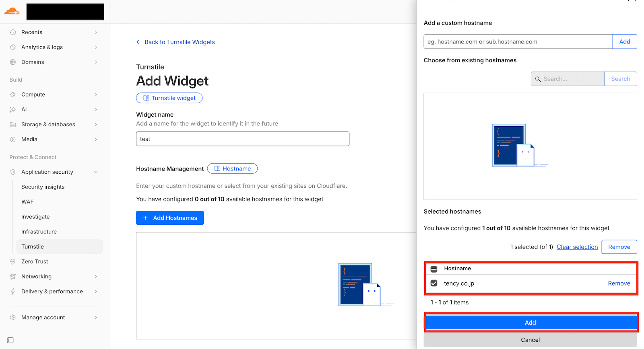
Task: Click the Zero Trust shield icon
Action: pyautogui.click(x=13, y=261)
